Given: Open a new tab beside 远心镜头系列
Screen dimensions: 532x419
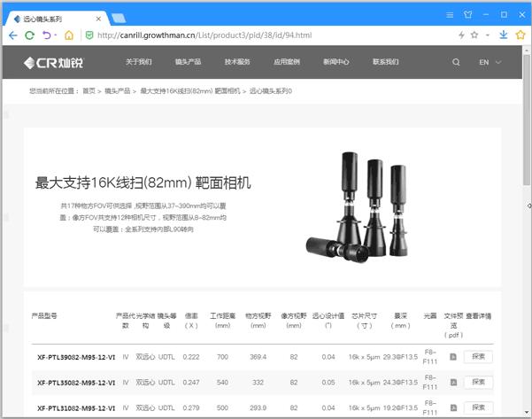Looking at the screenshot, I should [119, 18].
